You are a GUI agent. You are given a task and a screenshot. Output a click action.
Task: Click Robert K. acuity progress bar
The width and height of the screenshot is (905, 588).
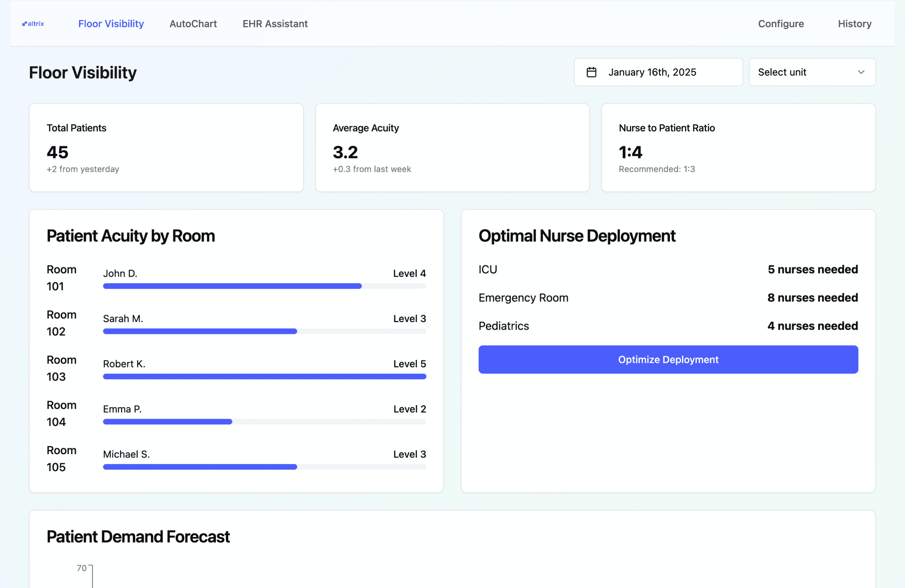(265, 377)
